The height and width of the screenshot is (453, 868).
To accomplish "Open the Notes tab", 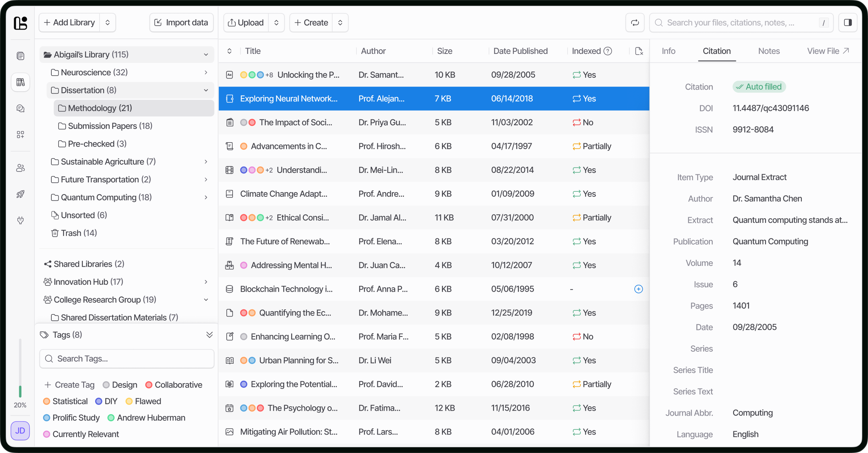I will coord(769,51).
